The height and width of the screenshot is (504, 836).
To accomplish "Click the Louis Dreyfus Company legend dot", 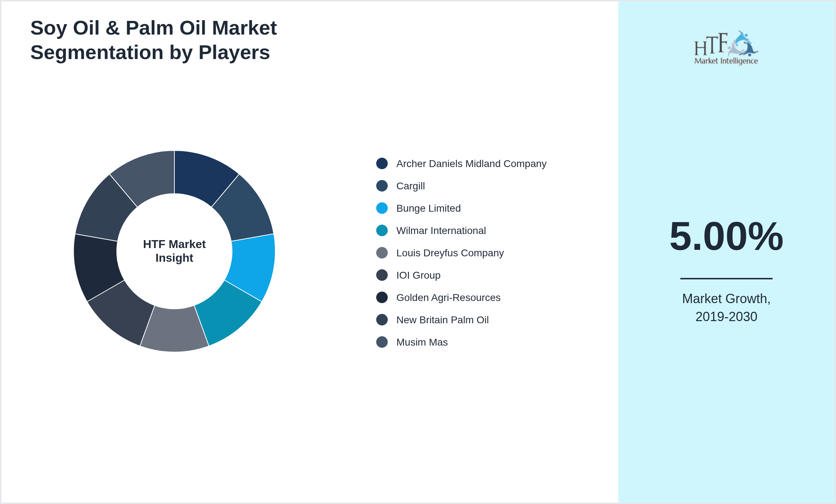I will tap(382, 253).
